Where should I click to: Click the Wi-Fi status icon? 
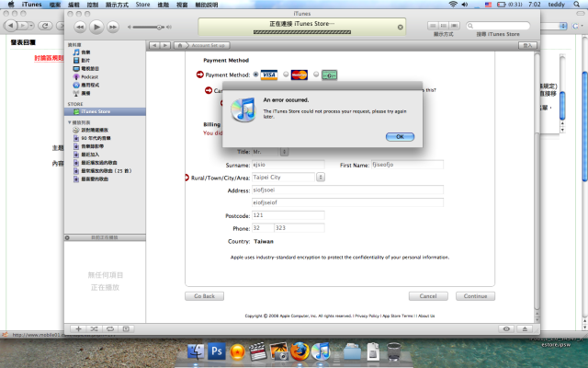click(x=453, y=5)
